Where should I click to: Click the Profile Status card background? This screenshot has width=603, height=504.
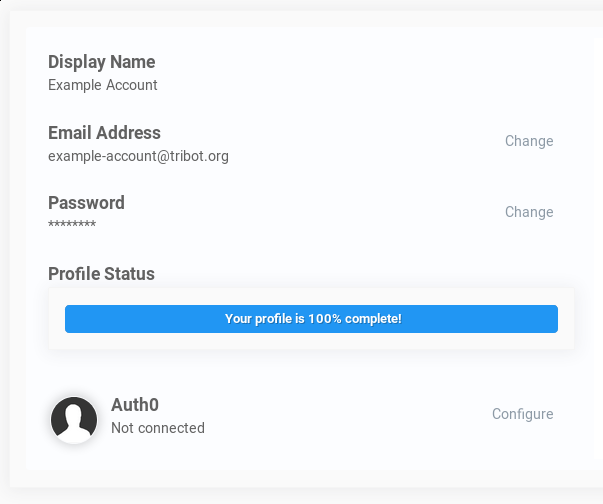click(311, 340)
